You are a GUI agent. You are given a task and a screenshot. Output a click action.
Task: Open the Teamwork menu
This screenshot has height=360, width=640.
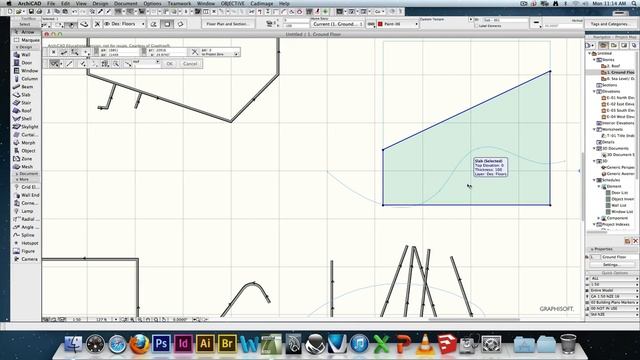[179, 3]
